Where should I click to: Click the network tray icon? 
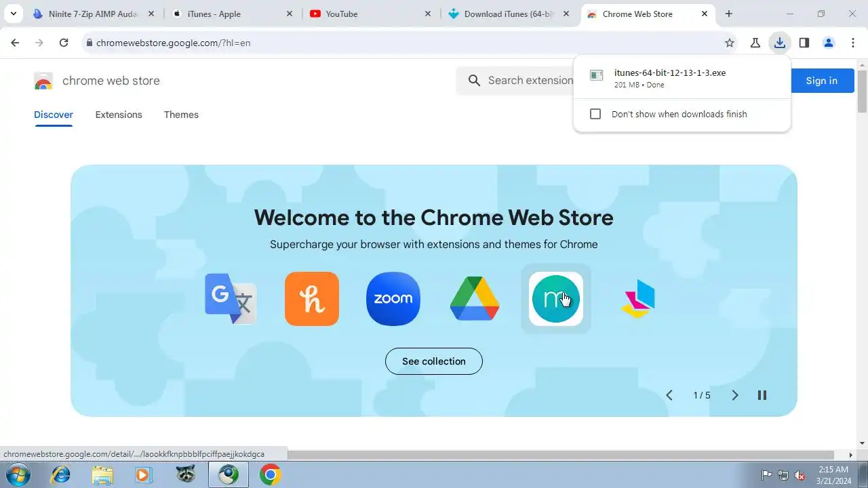783,475
